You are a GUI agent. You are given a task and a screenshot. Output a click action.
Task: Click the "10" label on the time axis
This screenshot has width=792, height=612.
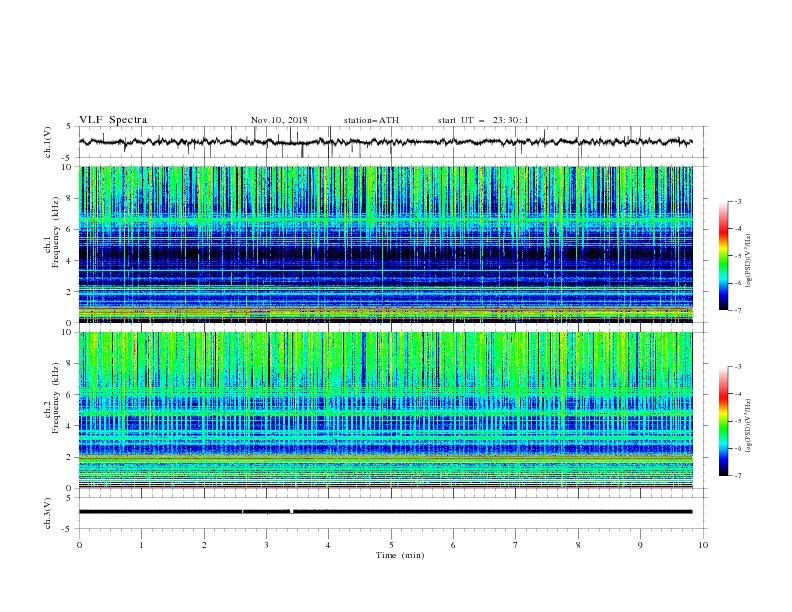point(703,545)
